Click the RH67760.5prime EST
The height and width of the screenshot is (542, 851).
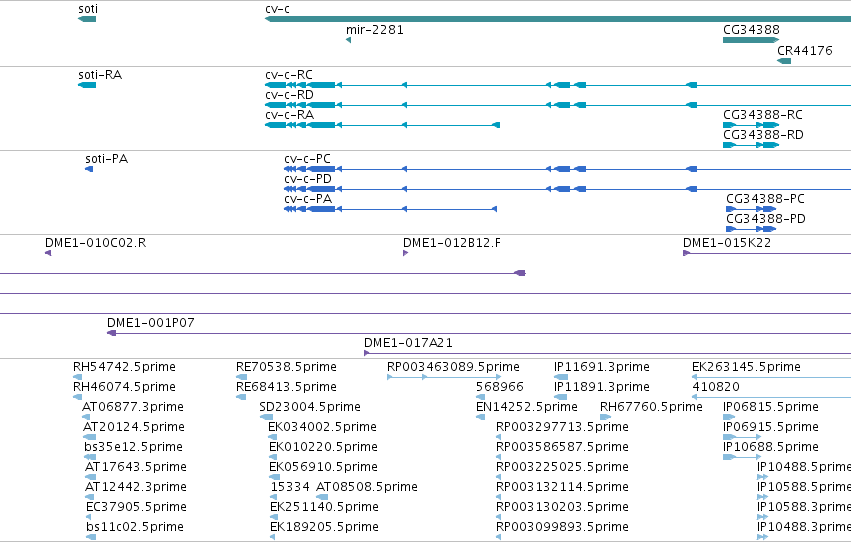[x=606, y=417]
